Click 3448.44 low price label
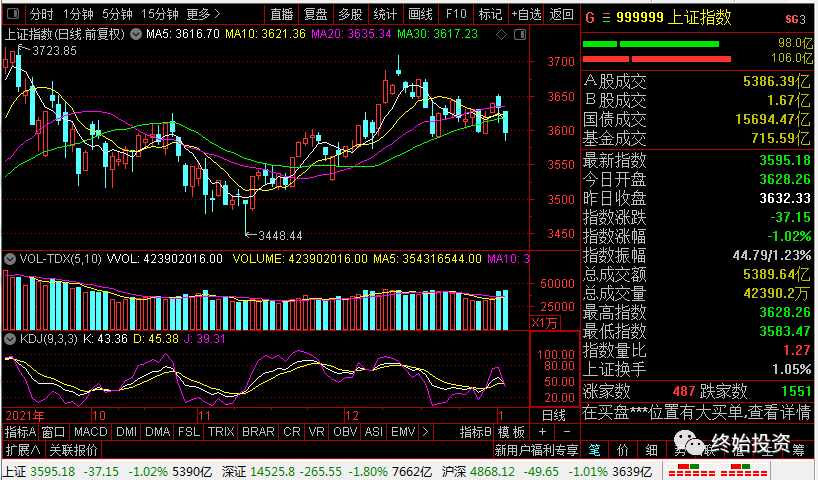Image resolution: width=818 pixels, height=480 pixels. [280, 236]
